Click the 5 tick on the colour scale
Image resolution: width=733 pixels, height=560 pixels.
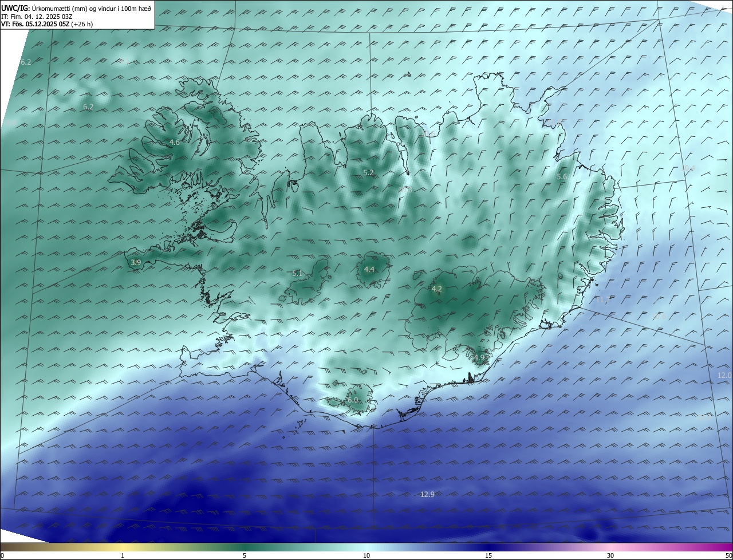tap(245, 555)
